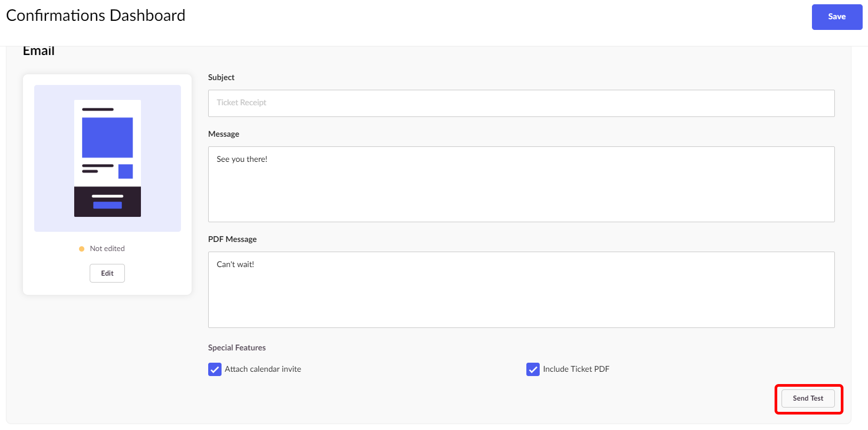Toggle the Include Ticket PDF checkbox
Screen dimensions: 868x430
coord(533,369)
